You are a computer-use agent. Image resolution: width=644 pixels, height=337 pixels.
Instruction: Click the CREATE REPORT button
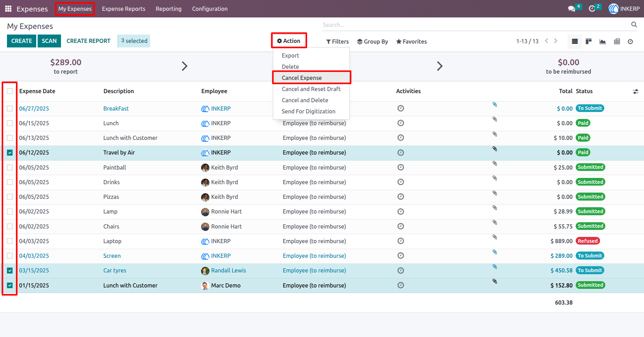tap(89, 41)
